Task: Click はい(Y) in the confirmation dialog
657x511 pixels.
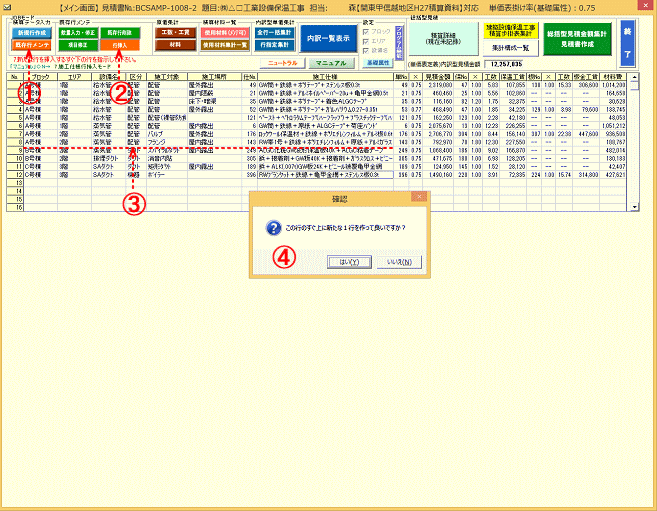Action: pos(349,262)
